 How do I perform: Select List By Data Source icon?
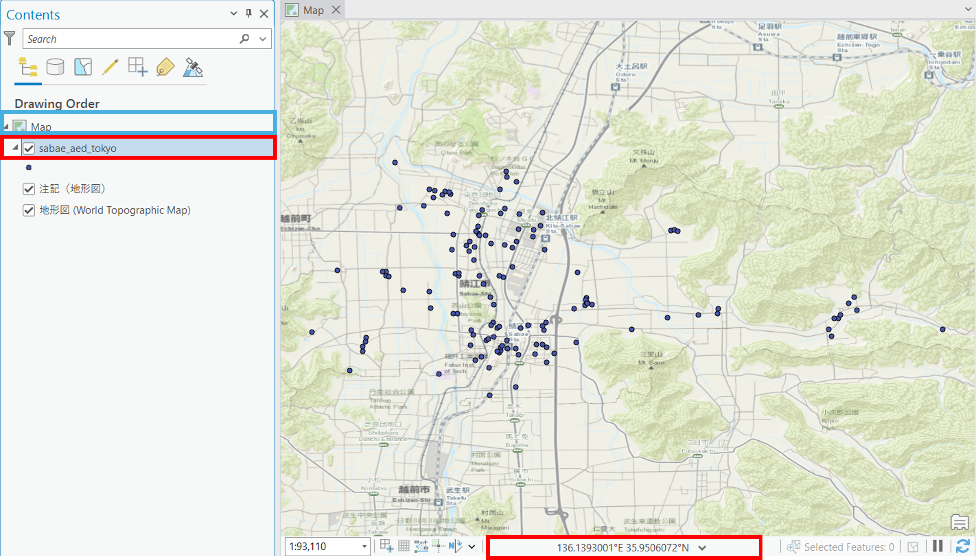[55, 67]
